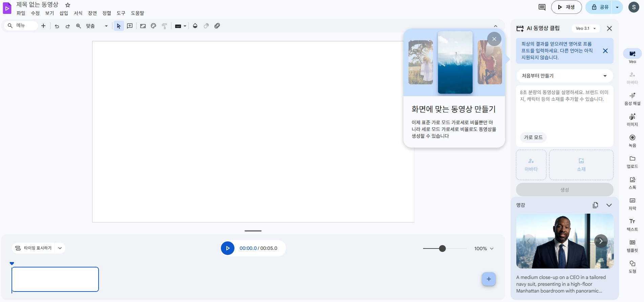Click the timeline zoom slider
This screenshot has height=302, width=644.
pos(444,249)
